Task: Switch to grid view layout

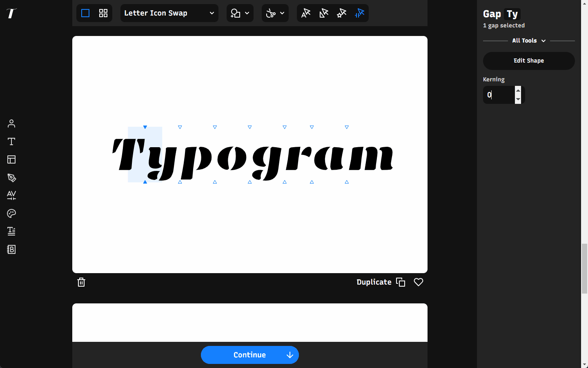Action: pos(103,13)
